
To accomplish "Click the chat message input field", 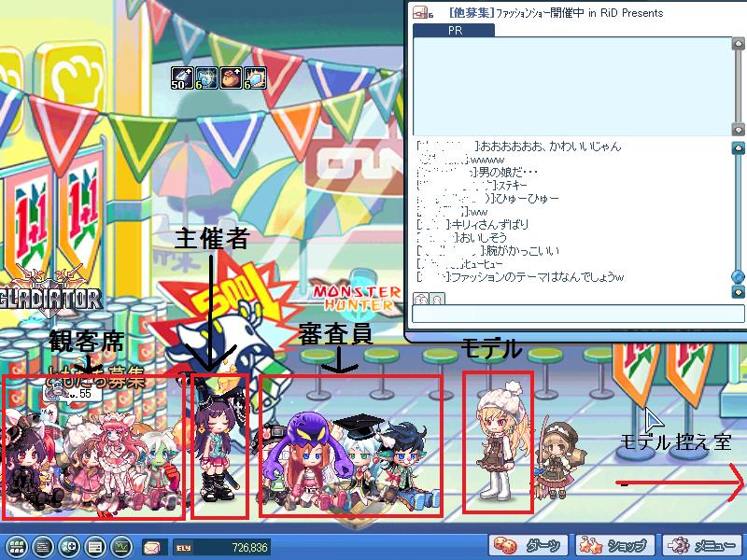I will coord(578,315).
